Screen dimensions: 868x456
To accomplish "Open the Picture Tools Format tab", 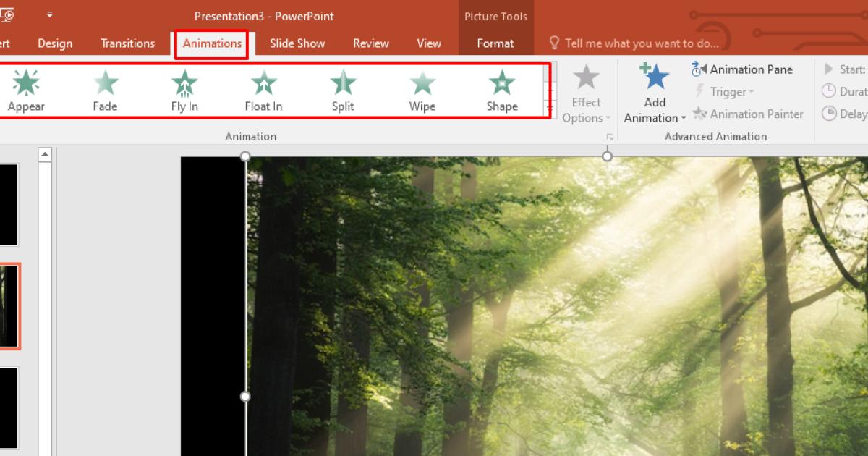I will (495, 43).
